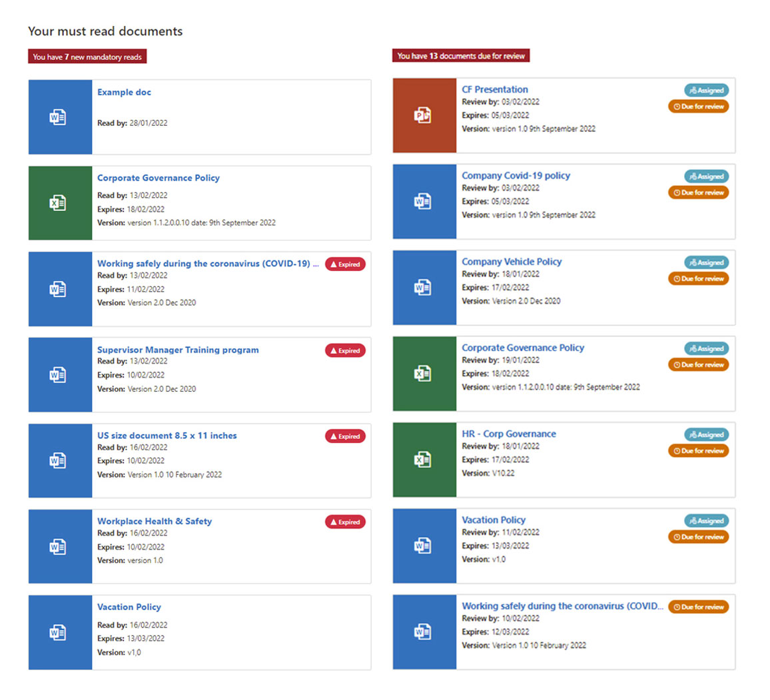Click the Word icon of the Working safely card due for review
770x700 pixels.
pyautogui.click(x=424, y=632)
